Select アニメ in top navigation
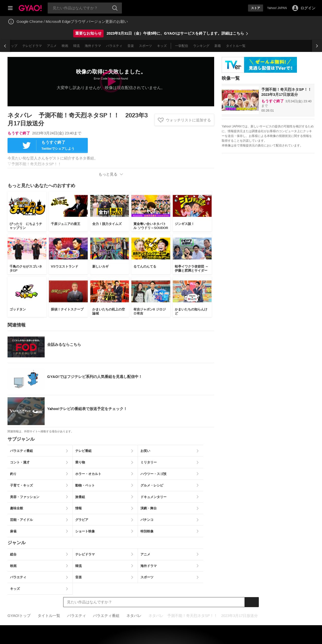Screen dimensions: 322x644 pyautogui.click(x=52, y=46)
